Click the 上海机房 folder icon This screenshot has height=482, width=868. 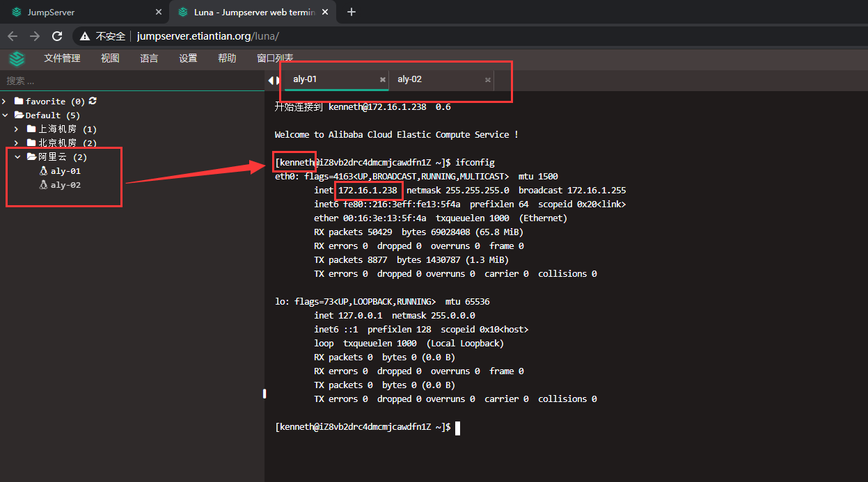coord(31,129)
